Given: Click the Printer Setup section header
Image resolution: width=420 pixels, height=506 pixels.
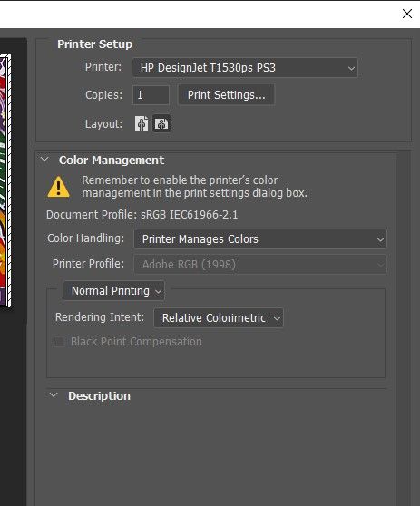Looking at the screenshot, I should click(x=95, y=44).
